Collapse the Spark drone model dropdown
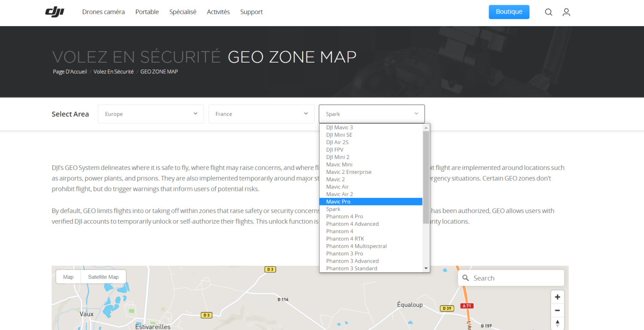The image size is (644, 330). click(371, 114)
